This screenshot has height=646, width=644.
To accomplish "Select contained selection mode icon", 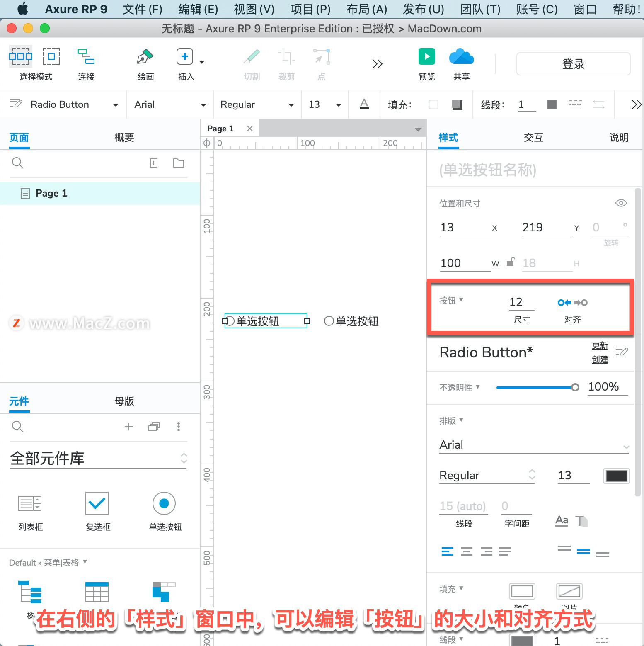I will (x=51, y=56).
